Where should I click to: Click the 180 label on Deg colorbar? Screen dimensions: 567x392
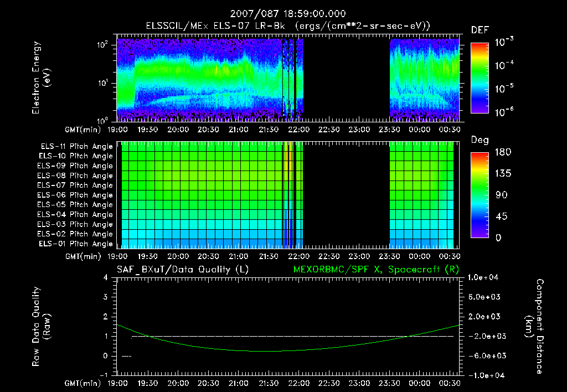click(x=503, y=152)
